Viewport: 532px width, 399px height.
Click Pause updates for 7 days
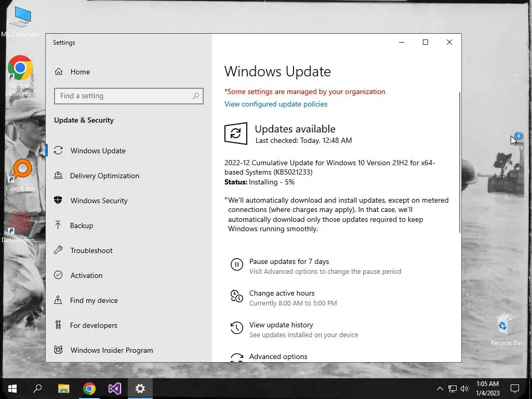[x=289, y=262]
